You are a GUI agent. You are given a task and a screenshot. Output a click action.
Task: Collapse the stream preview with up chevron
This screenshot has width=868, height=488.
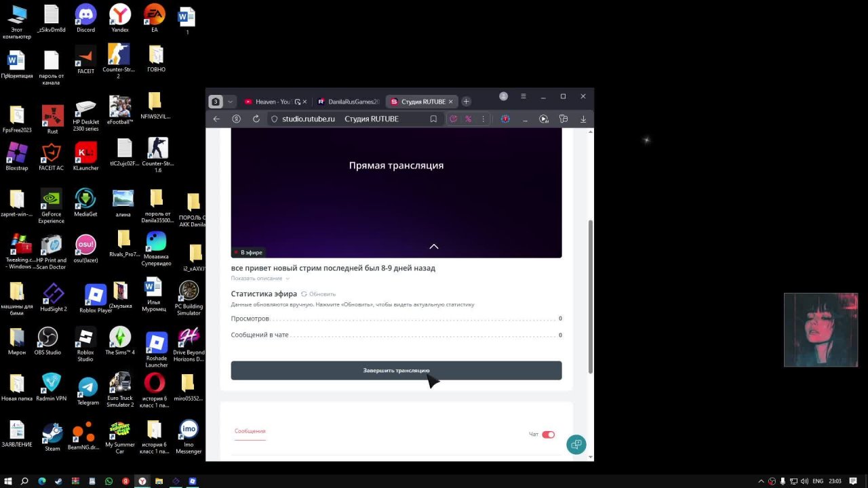click(x=434, y=247)
